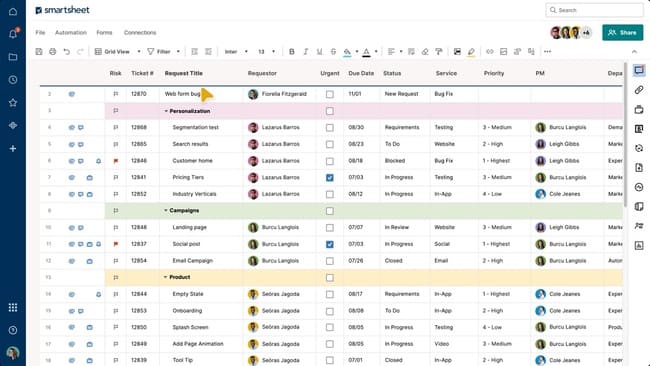This screenshot has width=650, height=366.
Task: Click the Request Title column header
Action: [184, 73]
